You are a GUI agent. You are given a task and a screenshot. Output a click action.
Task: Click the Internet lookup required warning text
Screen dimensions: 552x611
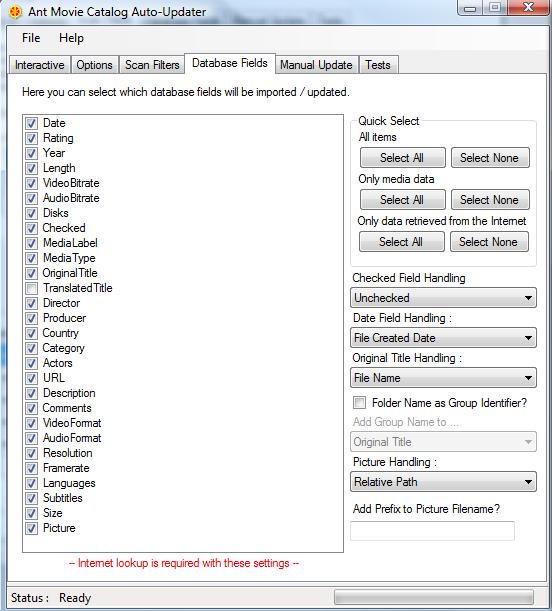[x=184, y=563]
